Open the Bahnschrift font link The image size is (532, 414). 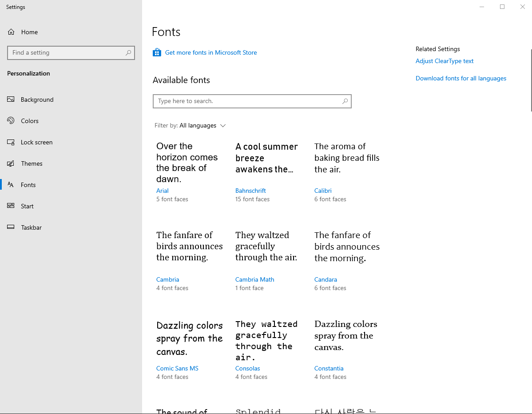click(250, 191)
